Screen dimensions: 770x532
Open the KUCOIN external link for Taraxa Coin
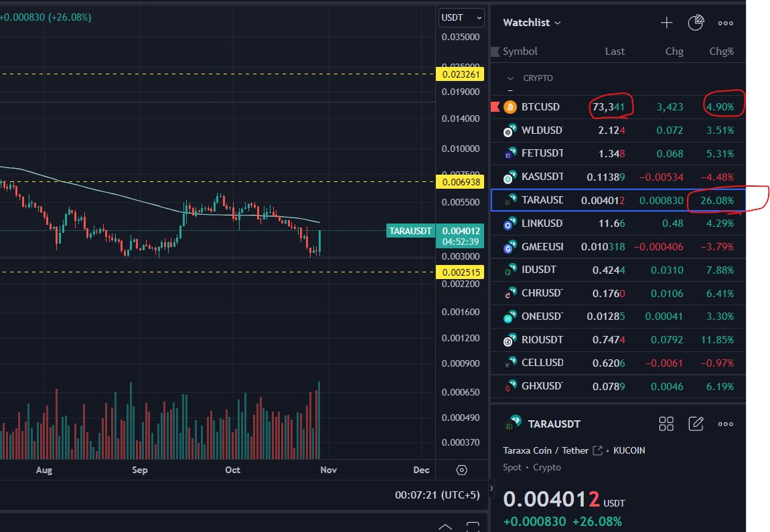596,450
